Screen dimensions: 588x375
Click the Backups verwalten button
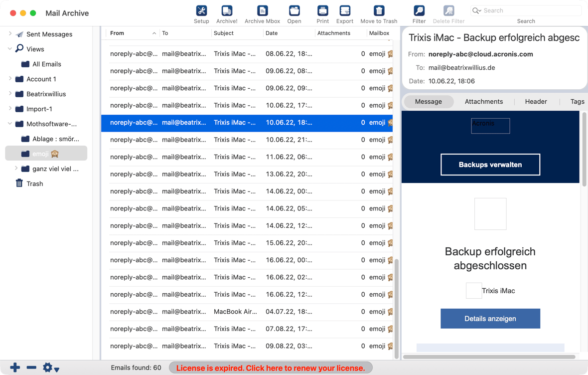(490, 165)
